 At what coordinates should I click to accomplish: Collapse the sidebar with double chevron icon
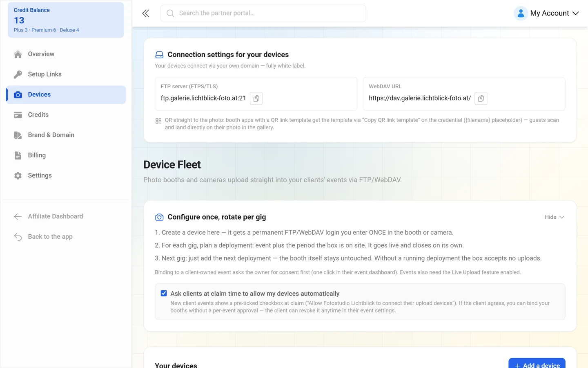coord(146,13)
